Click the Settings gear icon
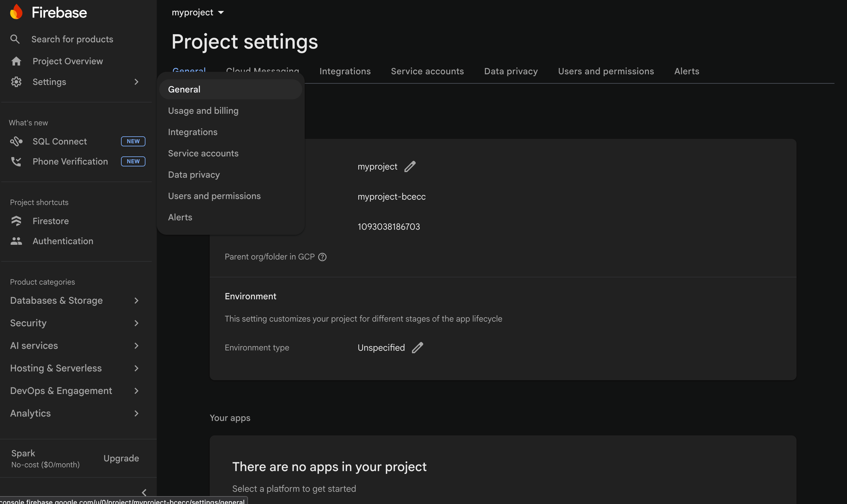Screen dimensions: 847x504 click(16, 82)
